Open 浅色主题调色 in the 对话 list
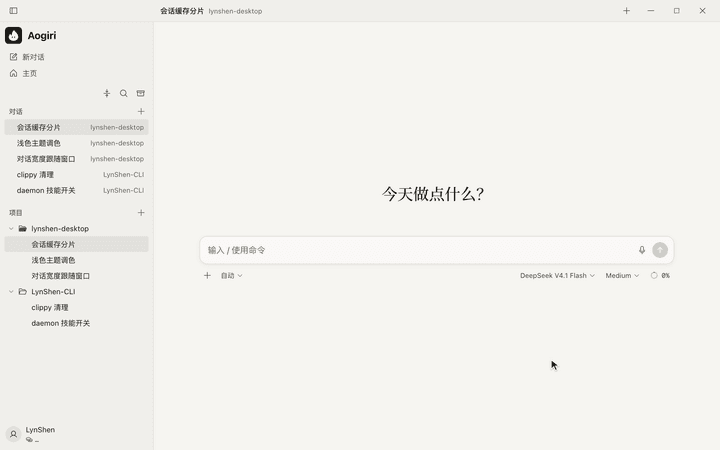The height and width of the screenshot is (450, 720). click(77, 143)
